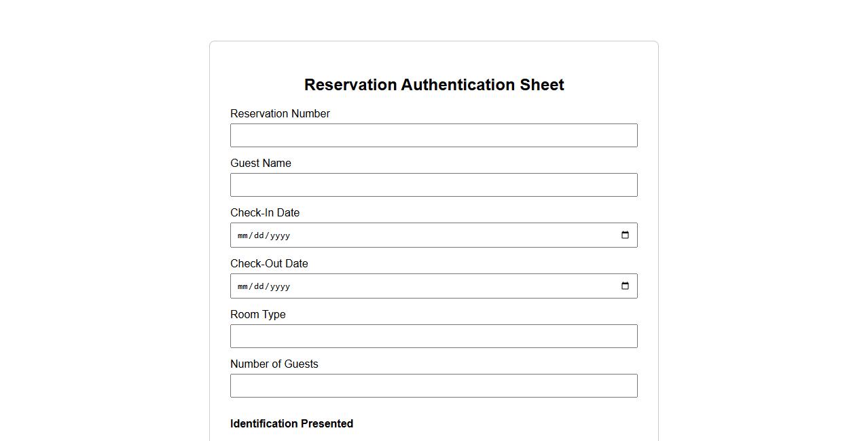Viewport: 868px width, 441px height.
Task: Select the Room Type input field
Action: click(433, 337)
